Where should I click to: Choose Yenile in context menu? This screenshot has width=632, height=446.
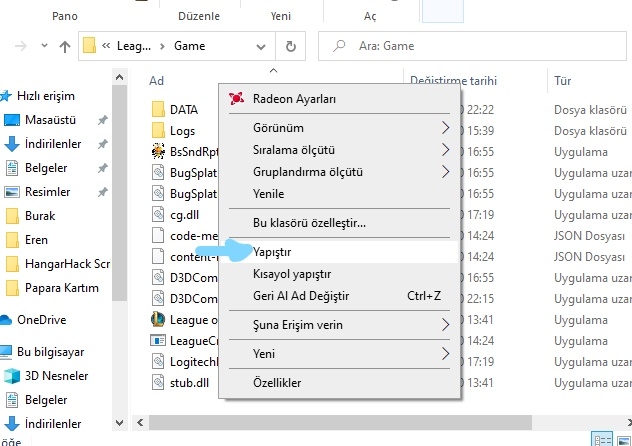tap(339, 194)
